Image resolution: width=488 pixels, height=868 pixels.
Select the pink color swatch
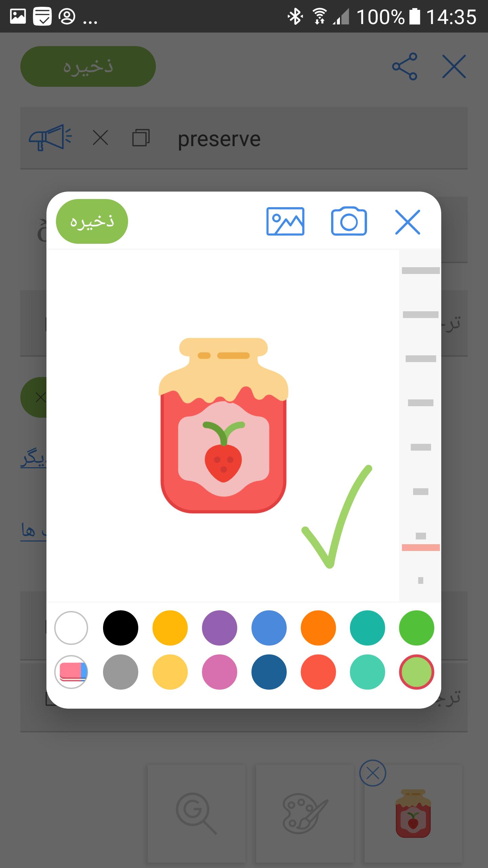pos(220,672)
